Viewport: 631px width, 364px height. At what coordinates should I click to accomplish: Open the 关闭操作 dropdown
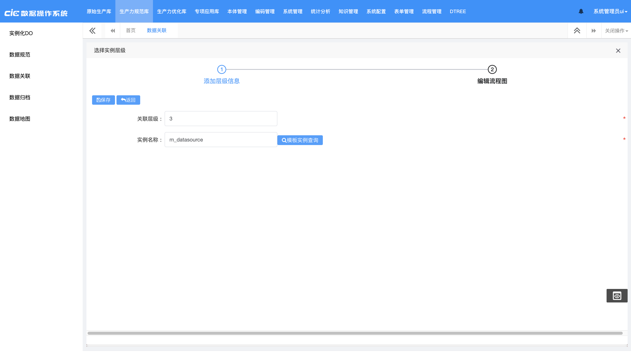(x=616, y=31)
